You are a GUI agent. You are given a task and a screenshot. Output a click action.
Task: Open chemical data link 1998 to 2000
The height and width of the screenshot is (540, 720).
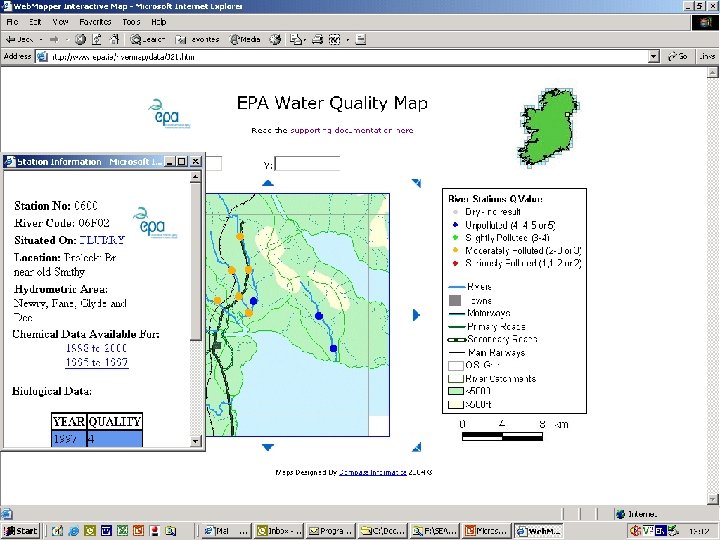(97, 349)
